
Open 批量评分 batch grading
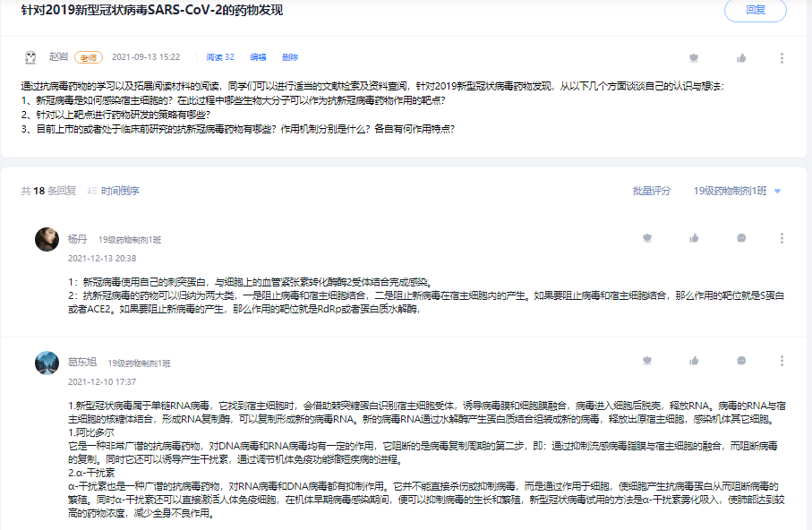click(x=651, y=191)
